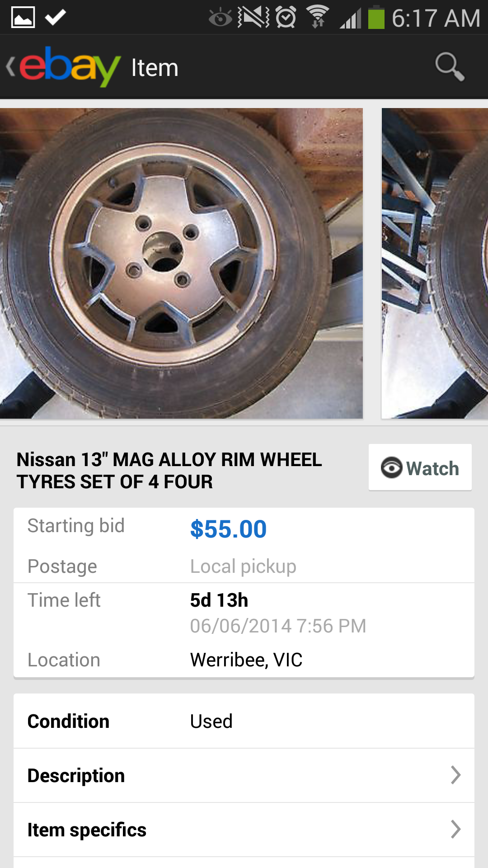Tap the Nissan 13" MAG ALLOY listing title
Viewport: 488px width, 868px height.
click(169, 471)
